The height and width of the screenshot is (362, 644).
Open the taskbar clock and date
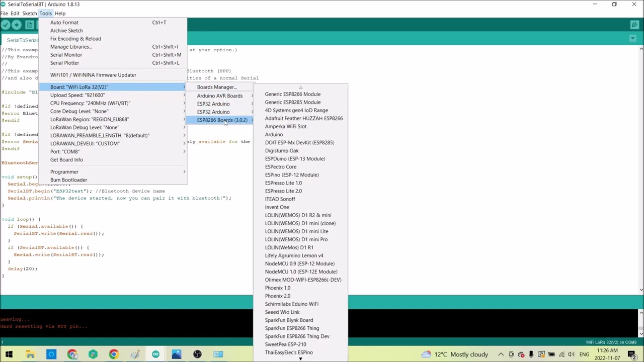pyautogui.click(x=606, y=354)
